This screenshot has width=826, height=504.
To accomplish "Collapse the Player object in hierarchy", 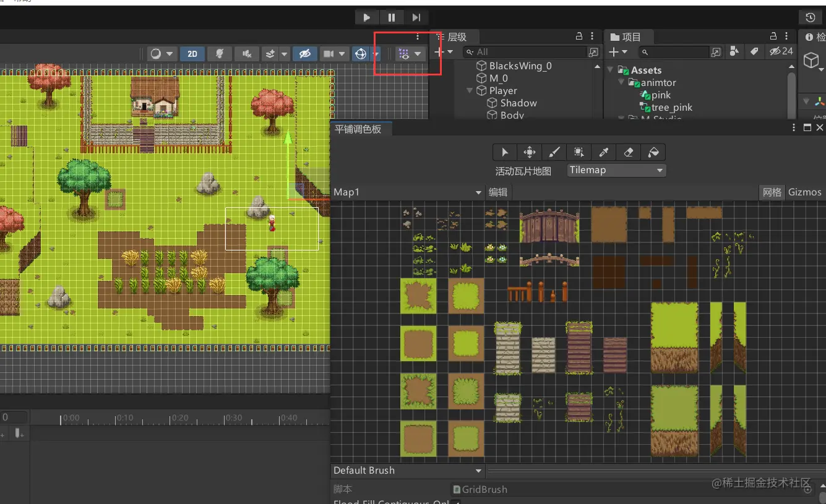I will pos(470,91).
